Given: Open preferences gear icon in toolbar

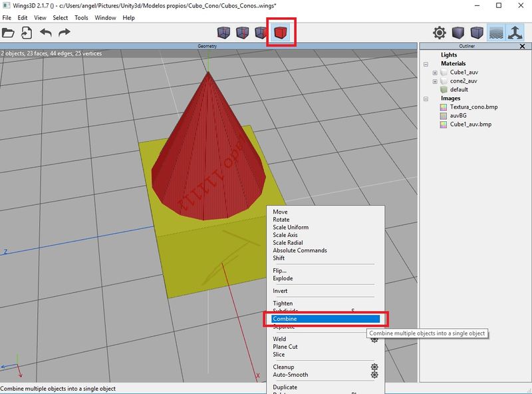Looking at the screenshot, I should click(x=440, y=33).
